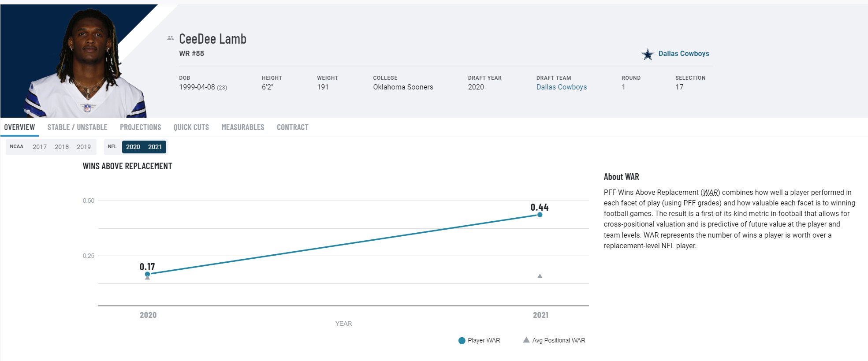The image size is (868, 361).
Task: Click the 2021 Player WAR data point
Action: pos(540,215)
